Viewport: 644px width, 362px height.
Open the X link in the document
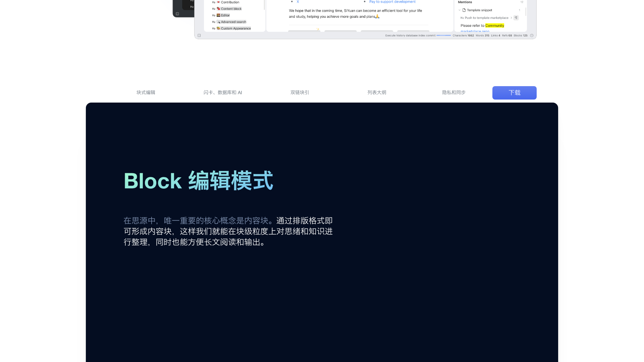coord(298,2)
